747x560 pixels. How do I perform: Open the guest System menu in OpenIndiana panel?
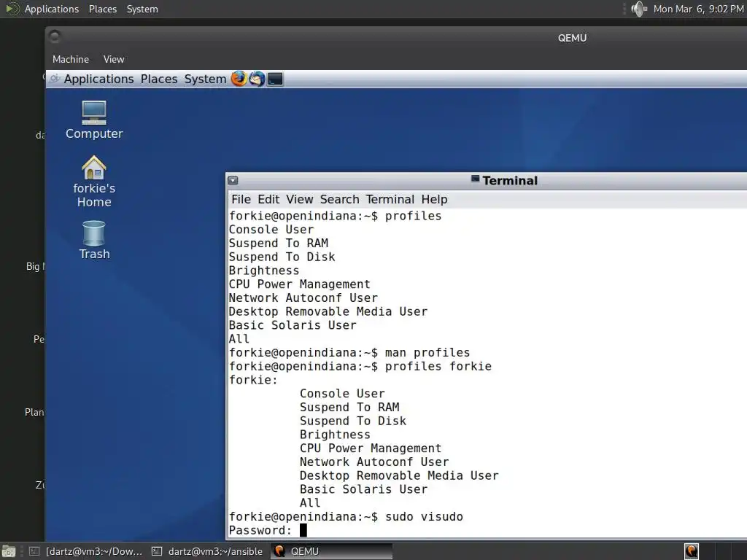205,79
